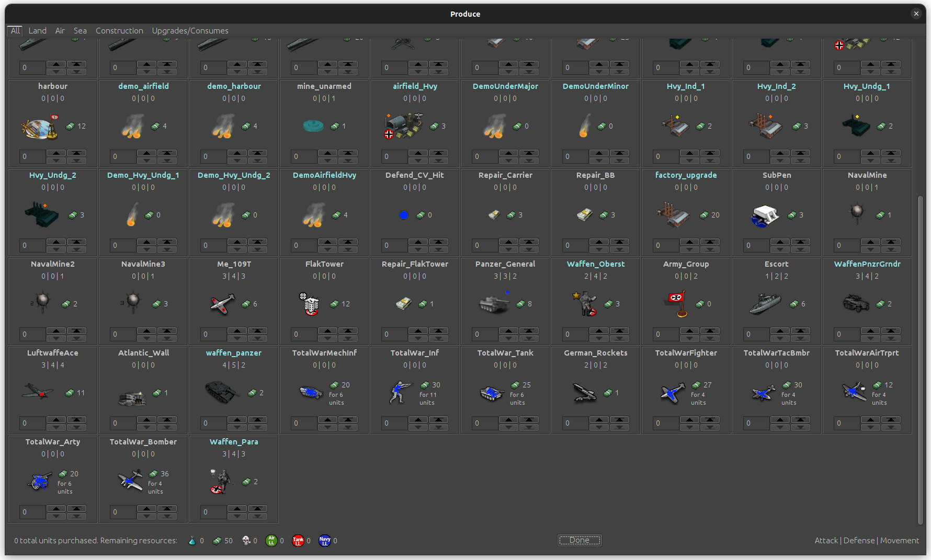Select the FlakTower unit icon
Screen dimensions: 931x560
(310, 304)
